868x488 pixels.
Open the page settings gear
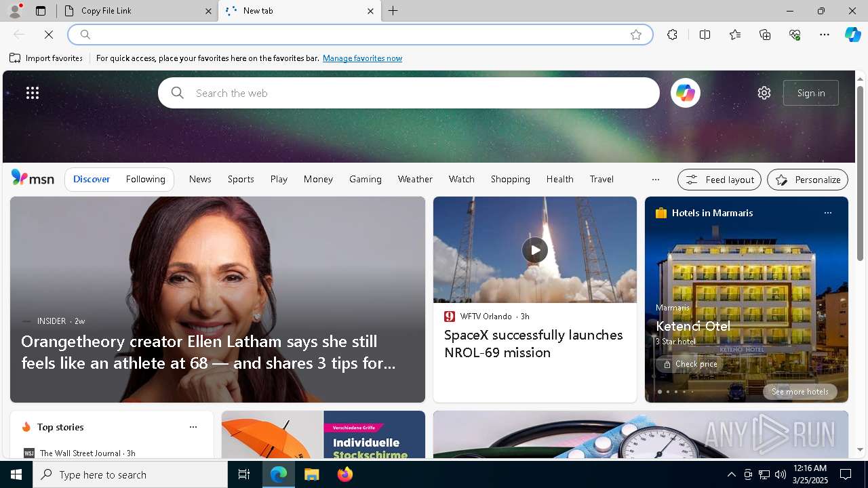(x=764, y=93)
